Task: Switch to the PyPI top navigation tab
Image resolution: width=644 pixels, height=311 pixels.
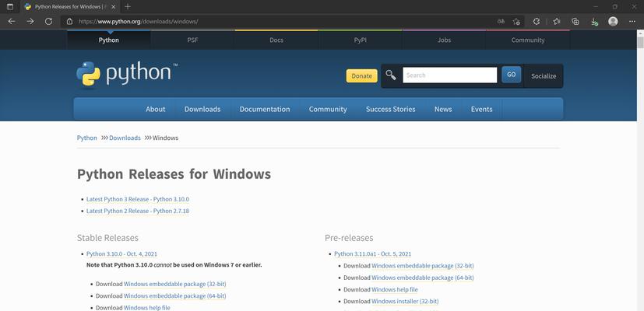Action: pos(361,40)
